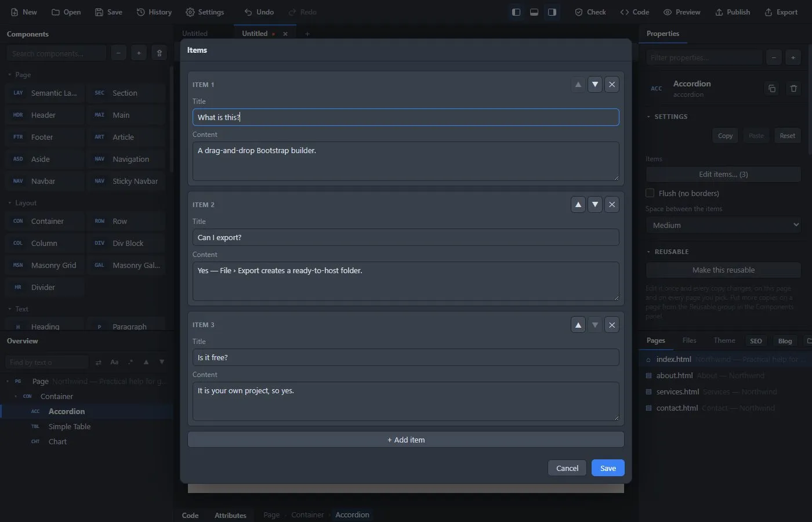Open Settings from the top toolbar

click(x=205, y=12)
